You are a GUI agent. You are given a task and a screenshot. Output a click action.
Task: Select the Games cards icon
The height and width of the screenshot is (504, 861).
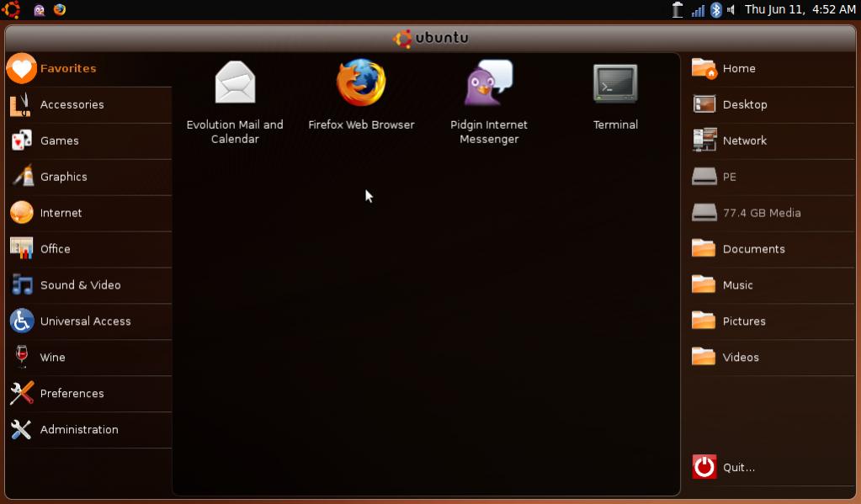21,141
